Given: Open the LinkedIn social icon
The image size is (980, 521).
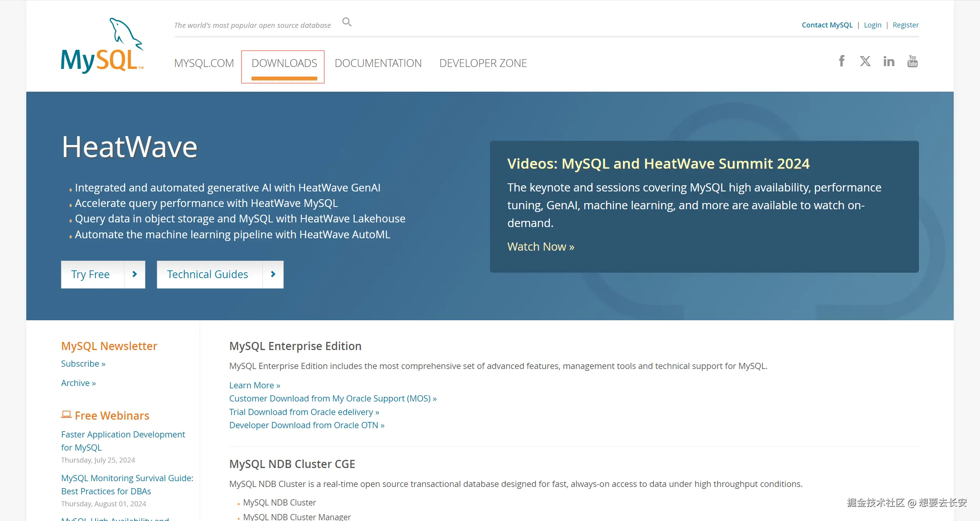Looking at the screenshot, I should [x=889, y=61].
